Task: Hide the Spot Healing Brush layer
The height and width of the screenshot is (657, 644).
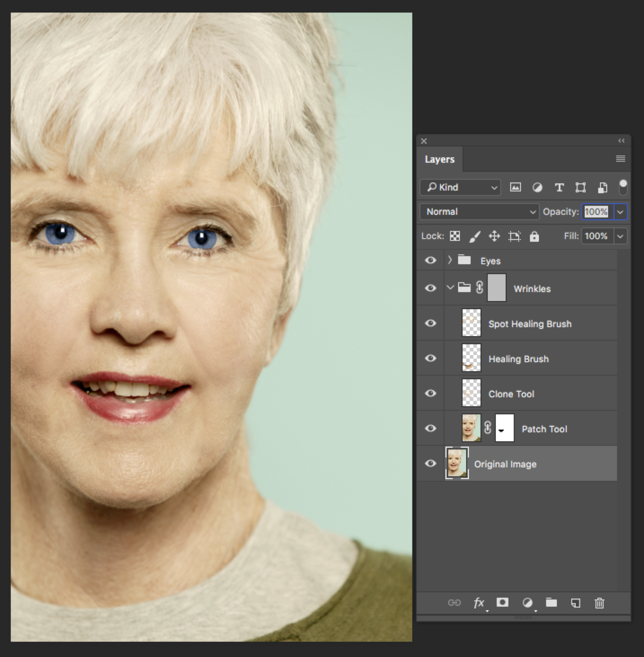Action: [430, 323]
